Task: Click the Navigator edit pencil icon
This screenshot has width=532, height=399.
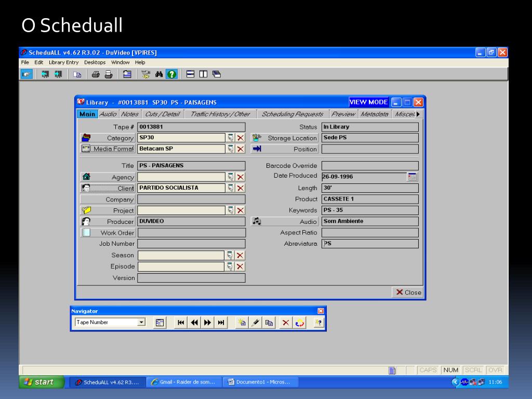Action: pos(256,323)
